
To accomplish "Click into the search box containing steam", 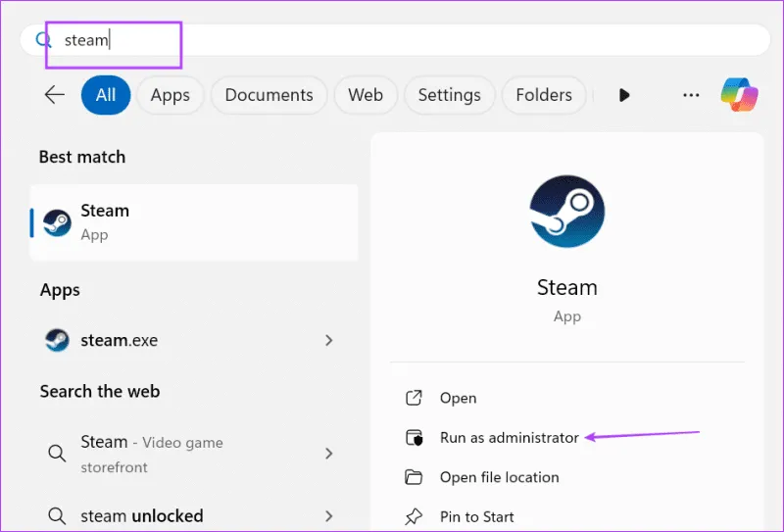I will [x=392, y=40].
